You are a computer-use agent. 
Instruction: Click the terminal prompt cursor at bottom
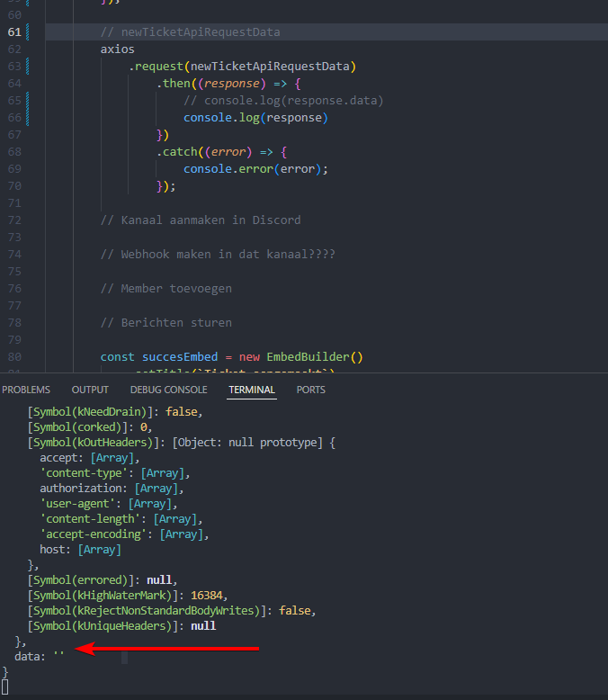(5, 688)
